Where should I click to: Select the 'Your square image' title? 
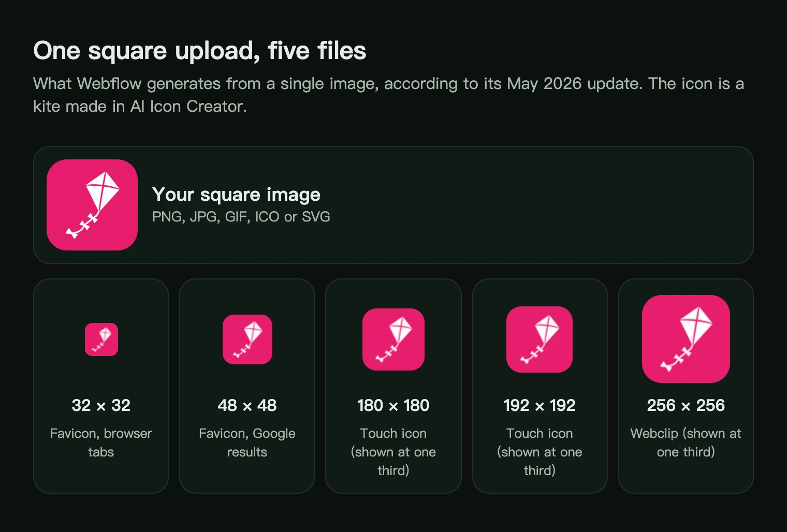tap(236, 195)
